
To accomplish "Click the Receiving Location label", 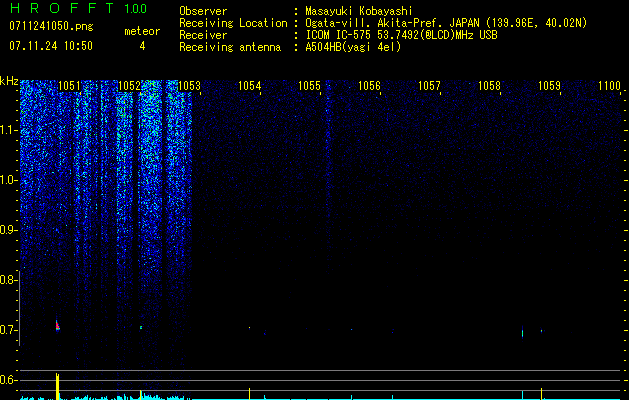I will [x=233, y=23].
